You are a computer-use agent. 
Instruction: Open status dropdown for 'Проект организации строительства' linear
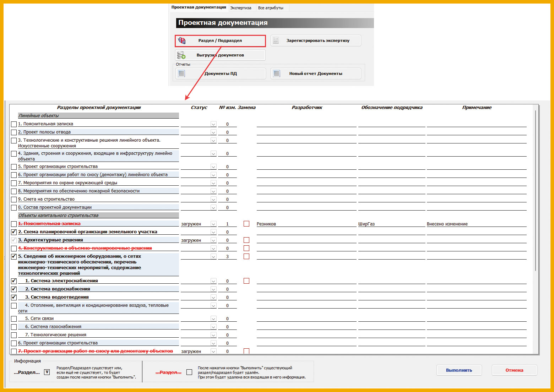(x=213, y=167)
